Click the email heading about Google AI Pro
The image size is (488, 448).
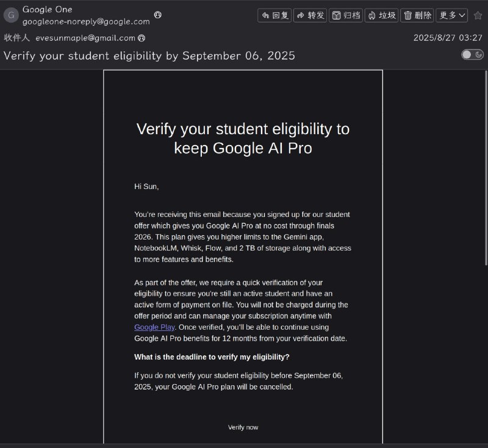tap(243, 138)
